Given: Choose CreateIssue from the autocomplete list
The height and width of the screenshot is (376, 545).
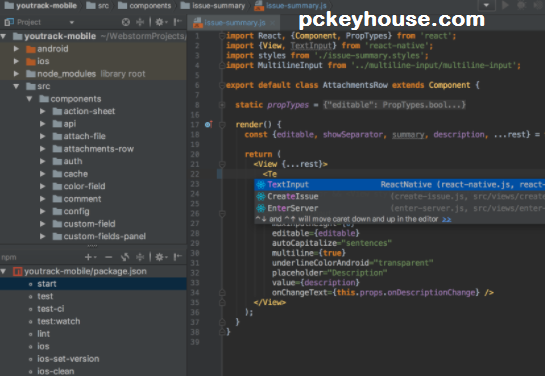Looking at the screenshot, I should [400, 197].
